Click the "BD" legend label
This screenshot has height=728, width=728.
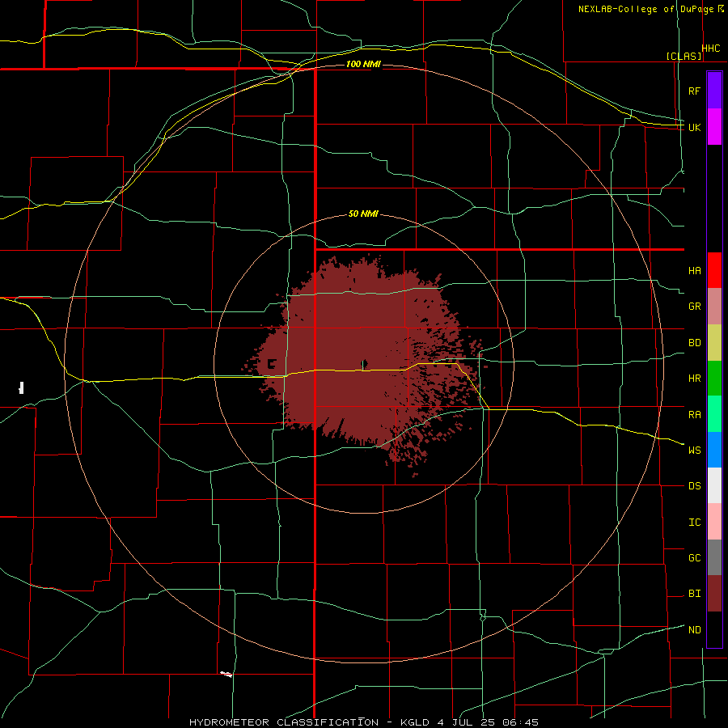tap(695, 343)
